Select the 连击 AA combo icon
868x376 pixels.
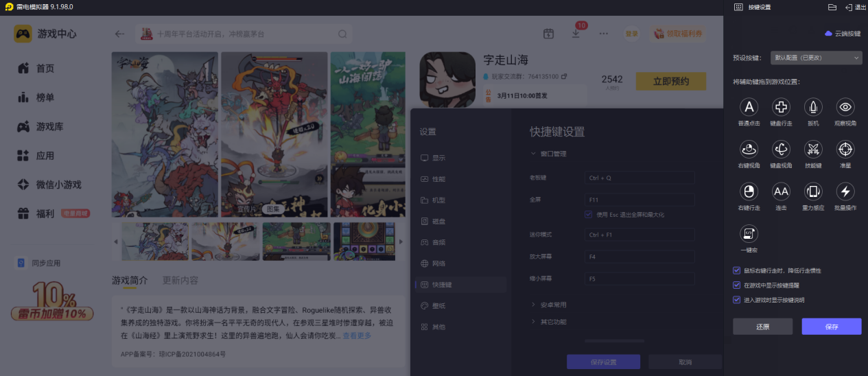coord(781,191)
